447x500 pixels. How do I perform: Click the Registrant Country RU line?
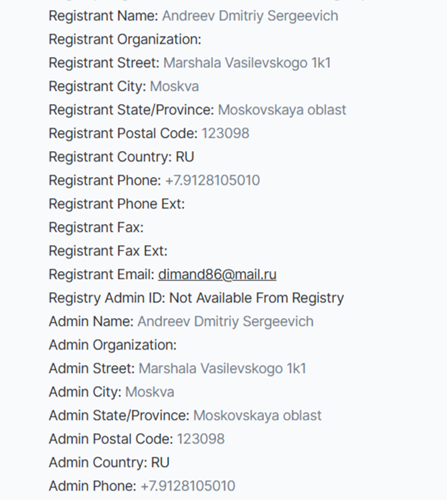point(121,157)
